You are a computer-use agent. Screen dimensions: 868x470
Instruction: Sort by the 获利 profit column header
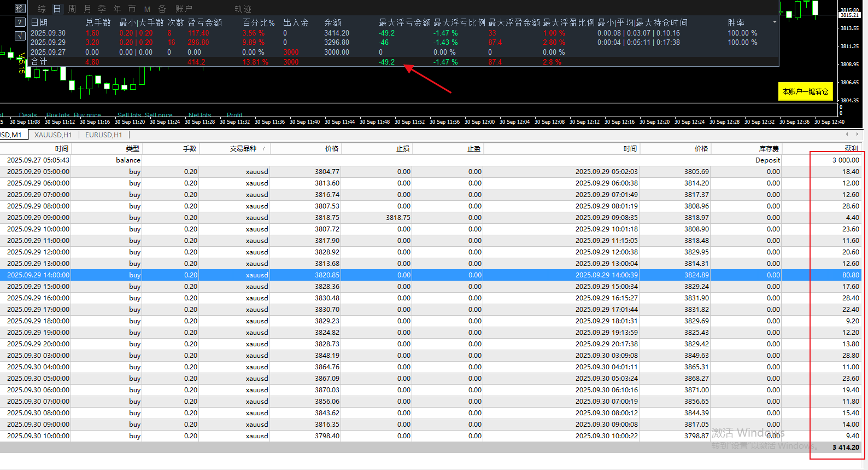[x=822, y=148]
